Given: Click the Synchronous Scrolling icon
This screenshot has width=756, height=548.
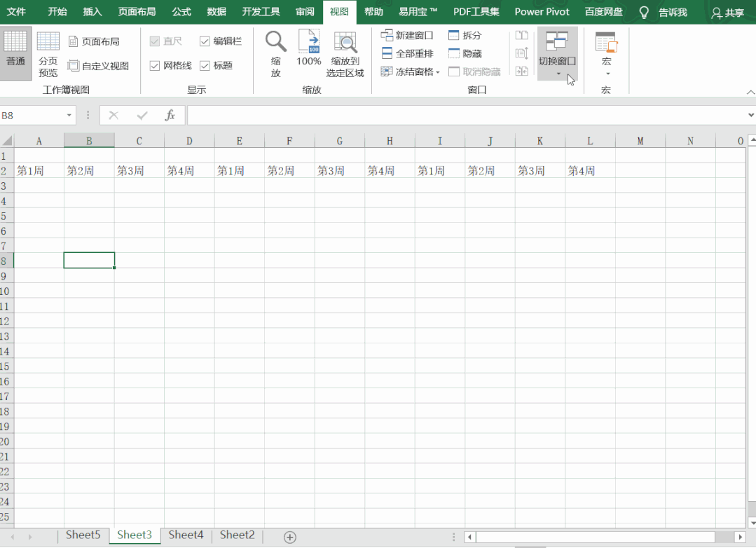Looking at the screenshot, I should click(522, 53).
